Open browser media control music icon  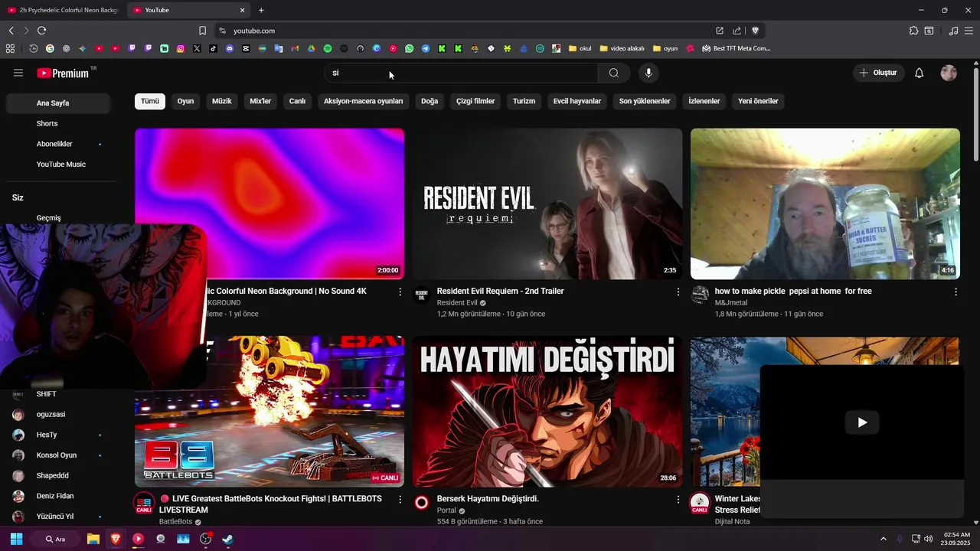pos(953,31)
